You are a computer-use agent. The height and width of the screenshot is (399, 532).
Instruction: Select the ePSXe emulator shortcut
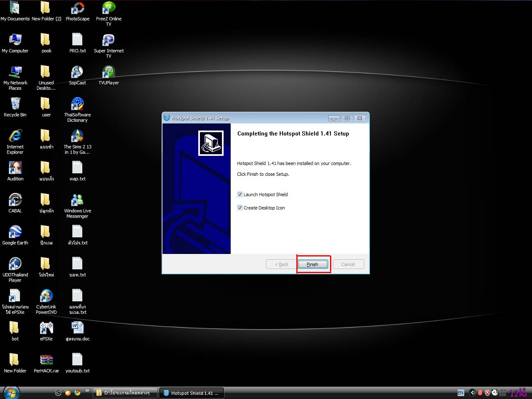(x=46, y=331)
